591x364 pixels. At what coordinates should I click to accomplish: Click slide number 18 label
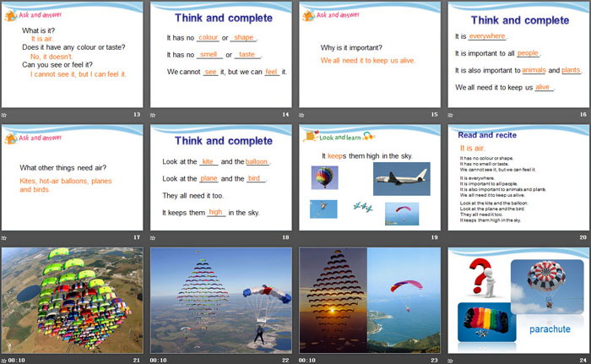coord(285,237)
